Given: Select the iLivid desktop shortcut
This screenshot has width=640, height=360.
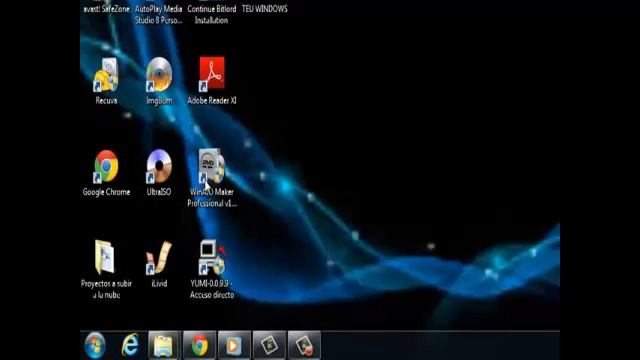Looking at the screenshot, I should click(159, 264).
